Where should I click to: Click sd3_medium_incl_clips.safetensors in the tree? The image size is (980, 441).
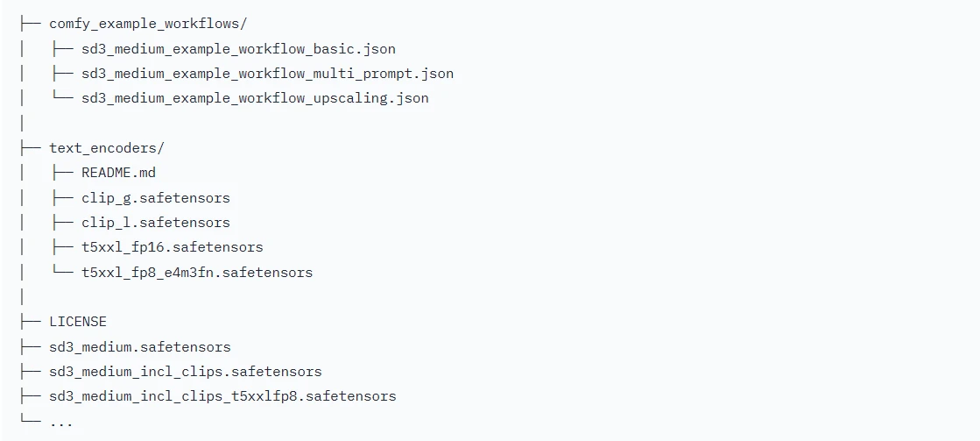click(x=186, y=372)
